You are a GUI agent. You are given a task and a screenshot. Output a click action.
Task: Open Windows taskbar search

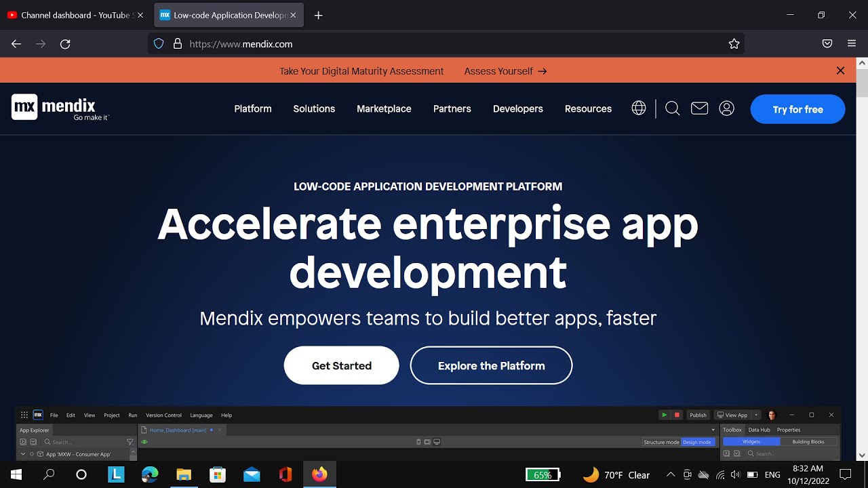[49, 474]
